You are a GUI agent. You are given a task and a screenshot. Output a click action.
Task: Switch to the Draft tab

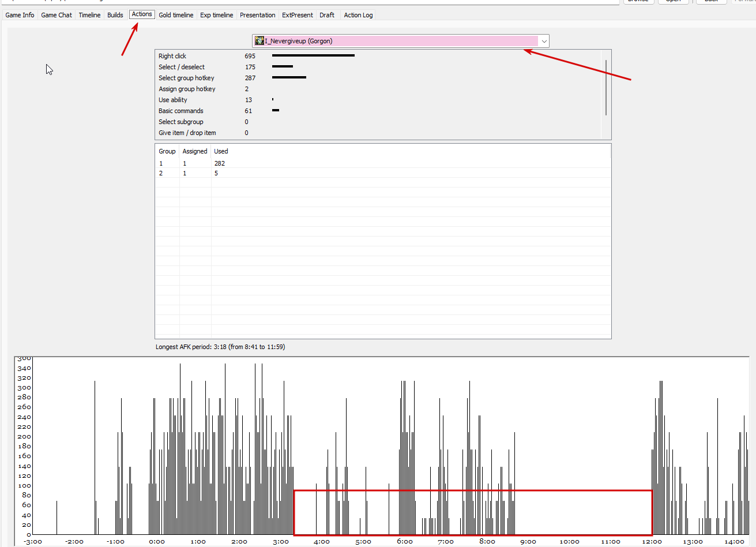(327, 15)
